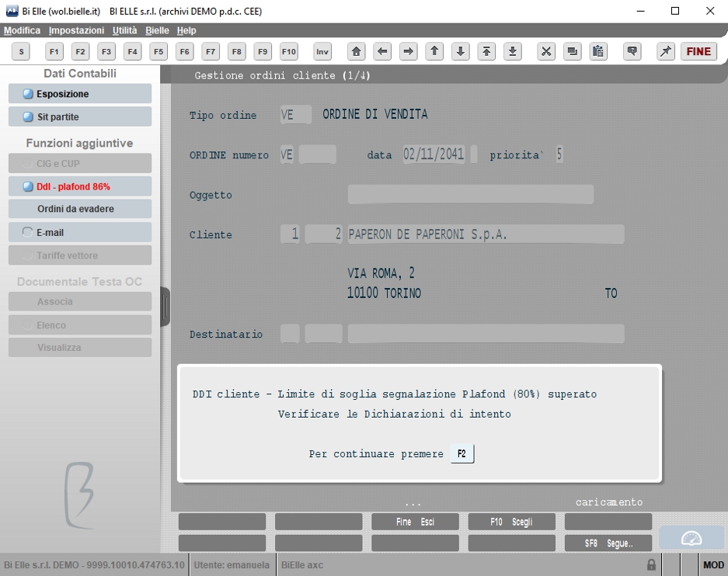Open the Help menu
This screenshot has height=576, width=728.
(186, 30)
